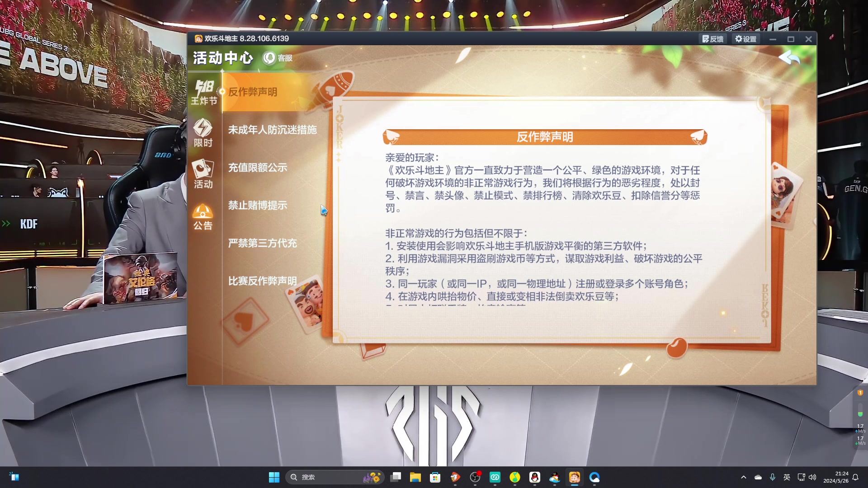Screen dimensions: 868x488
Task: Open the 518 王炸节 sidebar category
Action: click(x=204, y=93)
